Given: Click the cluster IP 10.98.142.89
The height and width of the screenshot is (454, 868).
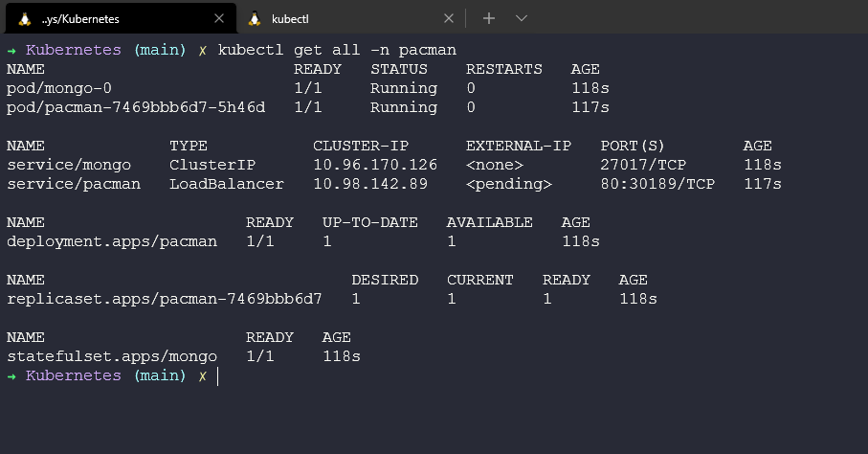Looking at the screenshot, I should (371, 184).
